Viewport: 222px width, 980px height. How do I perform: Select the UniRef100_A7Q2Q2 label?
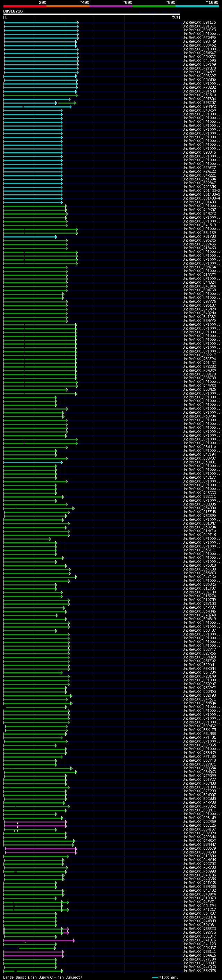pos(199,88)
